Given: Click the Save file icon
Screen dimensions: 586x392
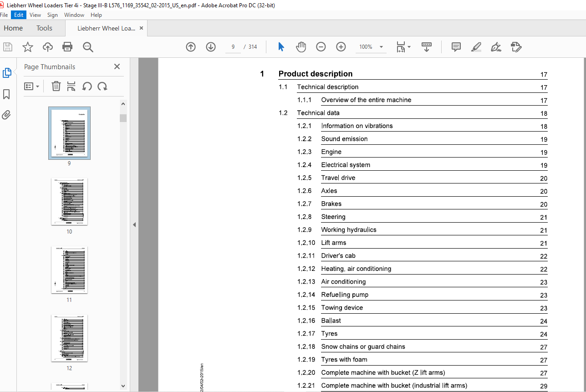Looking at the screenshot, I should click(8, 47).
